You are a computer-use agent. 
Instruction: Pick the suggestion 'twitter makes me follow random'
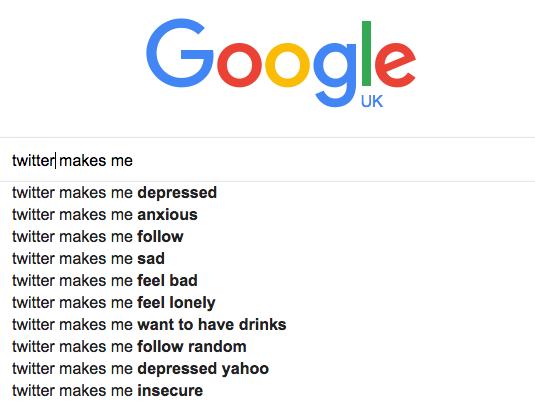[x=268, y=347]
